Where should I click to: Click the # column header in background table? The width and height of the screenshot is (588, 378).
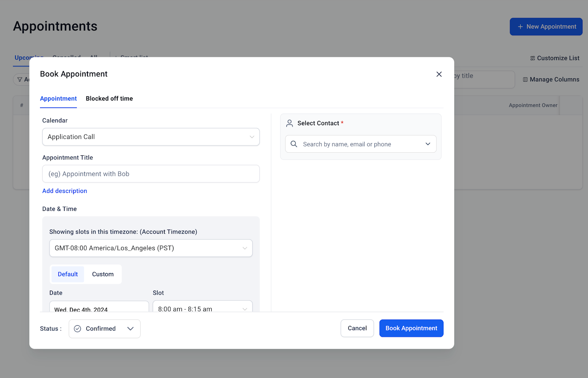pos(22,105)
